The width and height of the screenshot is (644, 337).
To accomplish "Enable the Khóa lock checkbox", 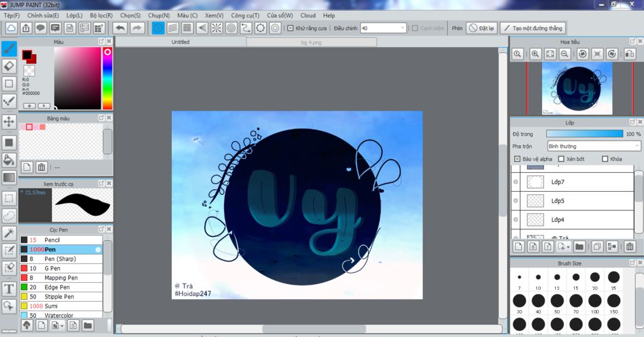I will click(604, 159).
